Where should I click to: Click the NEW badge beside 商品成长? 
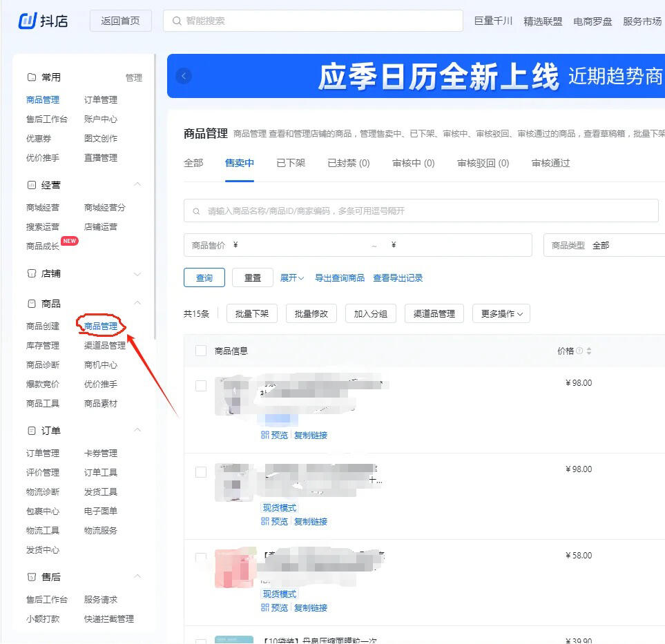(70, 241)
